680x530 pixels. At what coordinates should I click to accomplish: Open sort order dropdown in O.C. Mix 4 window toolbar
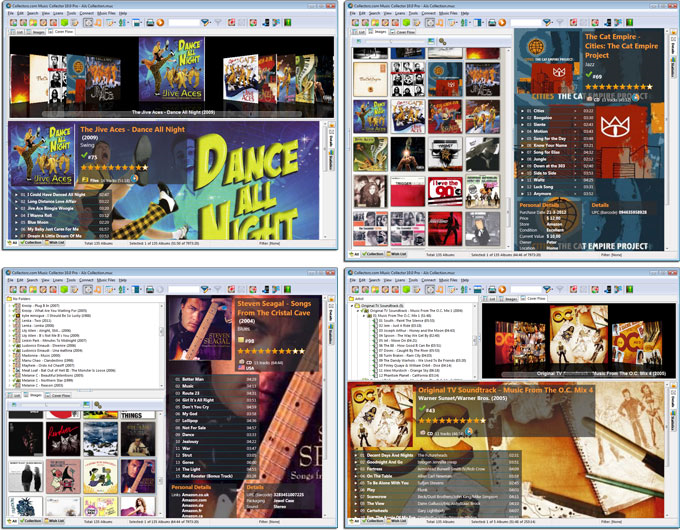pos(465,289)
